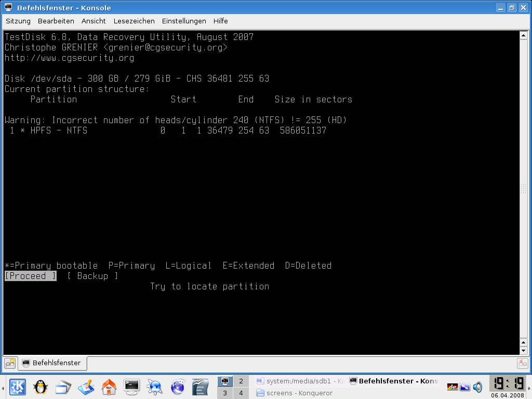
Task: Open the drawing pencil application icon
Action: 86,388
